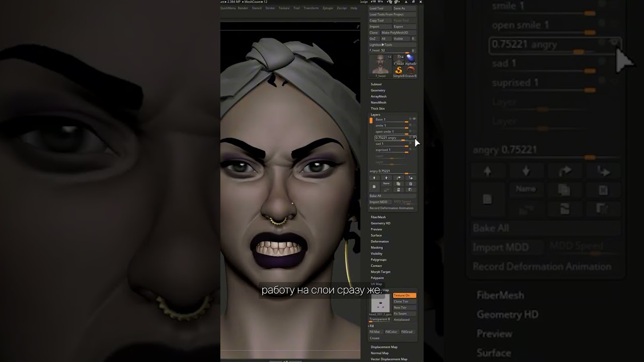The width and height of the screenshot is (644, 362).
Task: Click the curved arrow layer icon
Action: [x=398, y=178]
